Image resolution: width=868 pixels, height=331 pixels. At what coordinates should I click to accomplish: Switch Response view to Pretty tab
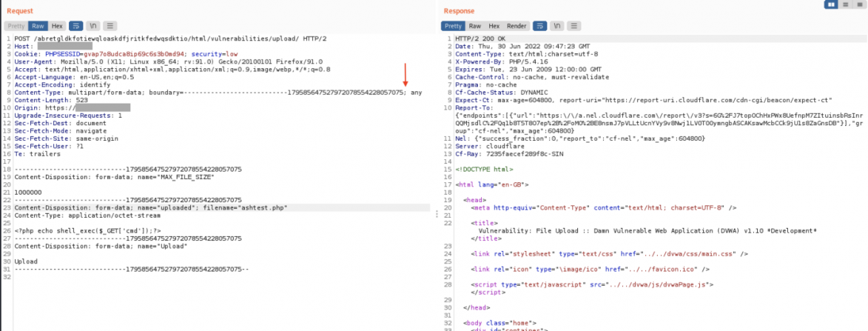453,25
